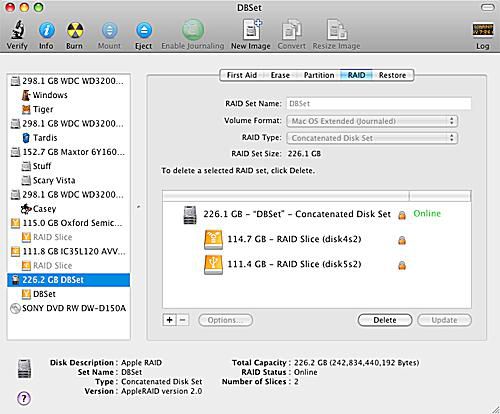Screen dimensions: 500x414
Task: Select the first 298.1 GB WDC disk above Windows
Action: click(x=67, y=81)
